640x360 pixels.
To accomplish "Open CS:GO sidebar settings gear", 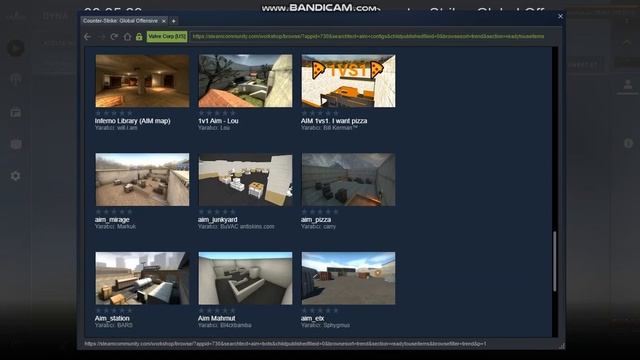I will [16, 176].
